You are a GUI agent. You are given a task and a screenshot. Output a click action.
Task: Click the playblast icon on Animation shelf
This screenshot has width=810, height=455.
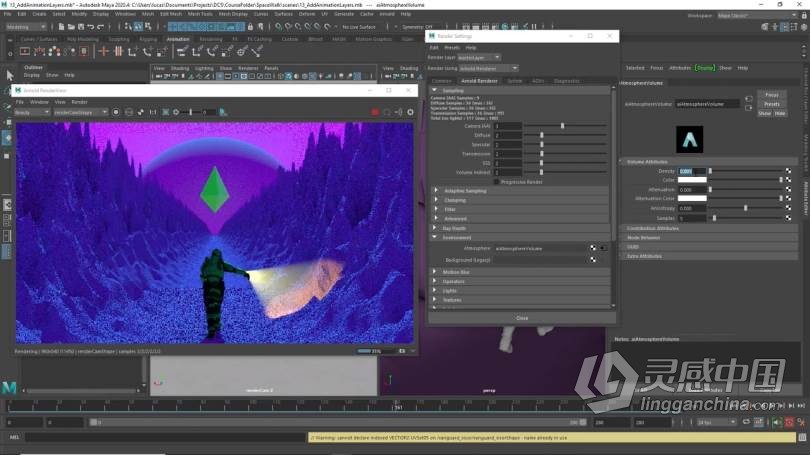pos(25,51)
